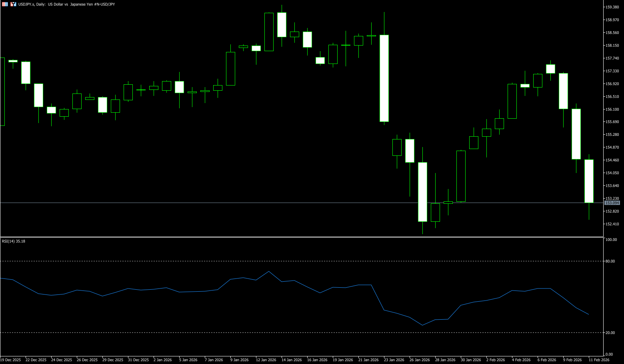The width and height of the screenshot is (624, 364).
Task: Select the 9 Jan 2026 date label
Action: click(x=240, y=360)
